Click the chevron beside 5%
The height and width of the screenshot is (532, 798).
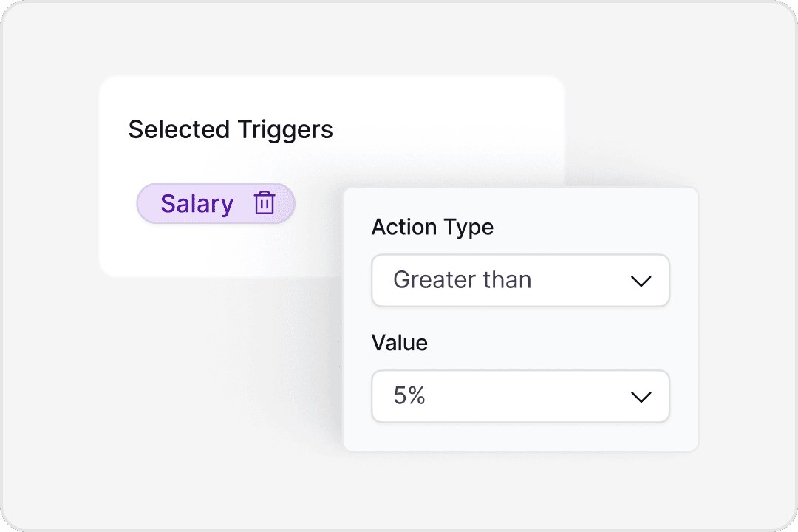click(640, 397)
